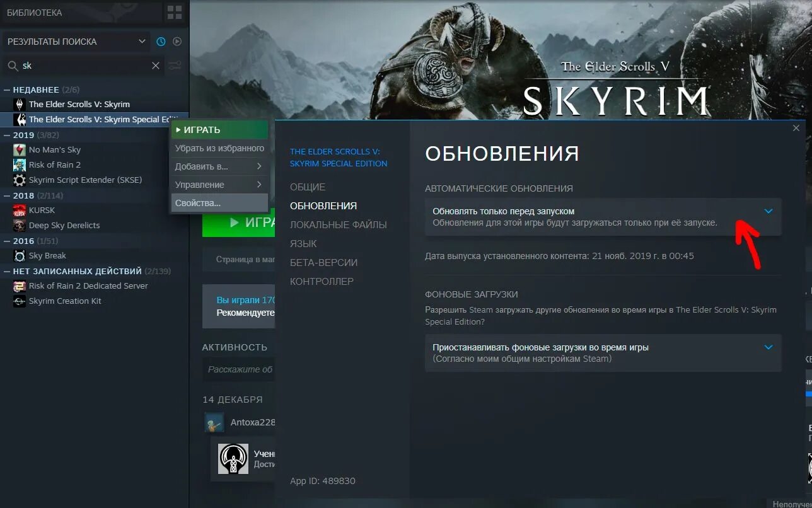The height and width of the screenshot is (508, 812).
Task: Select No Man's Sky in library
Action: 95,149
